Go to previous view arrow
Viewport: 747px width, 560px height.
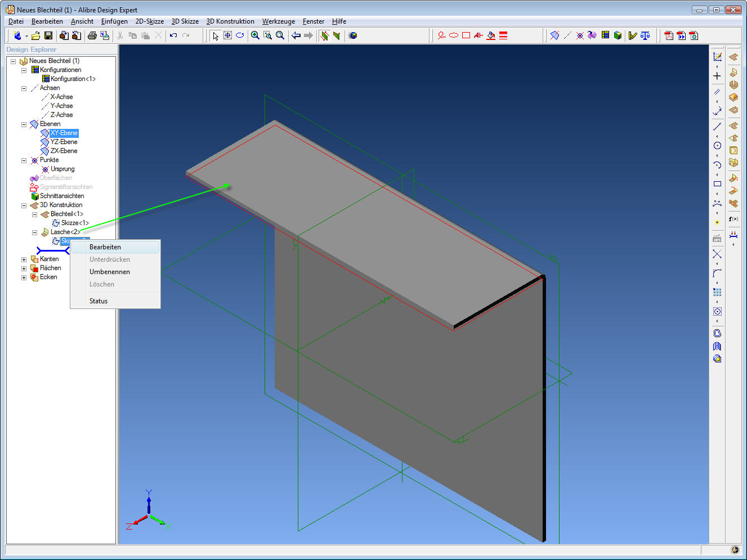click(x=296, y=35)
